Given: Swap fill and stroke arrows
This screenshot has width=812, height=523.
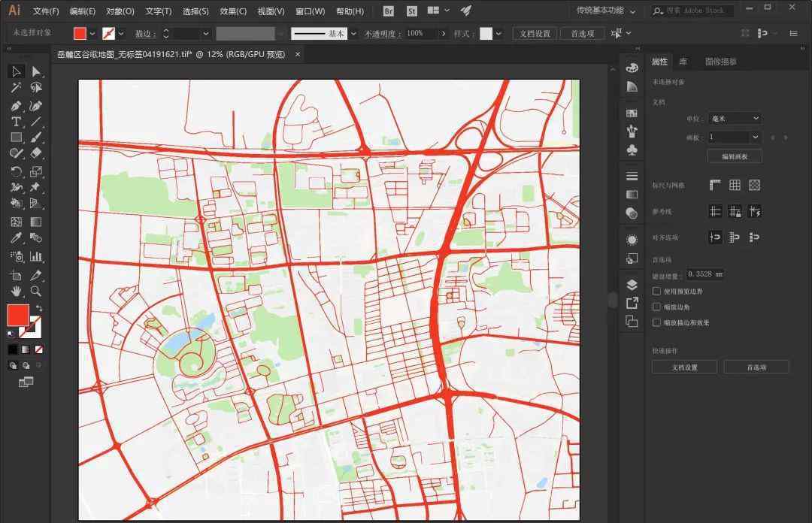Looking at the screenshot, I should coord(38,308).
